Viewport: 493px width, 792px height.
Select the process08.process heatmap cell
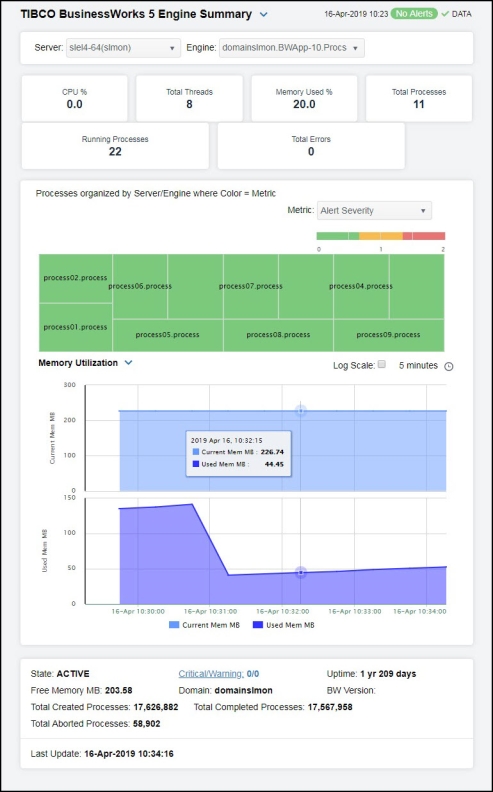pyautogui.click(x=278, y=335)
